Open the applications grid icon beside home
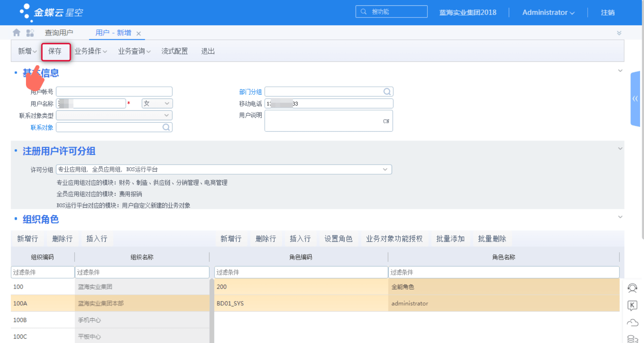Screen dimensions: 644x343 click(30, 32)
